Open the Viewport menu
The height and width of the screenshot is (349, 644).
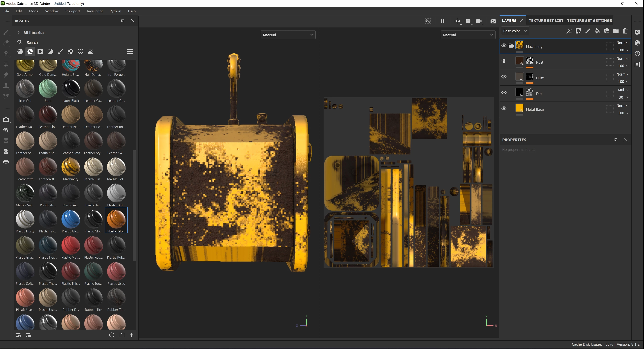click(x=73, y=11)
